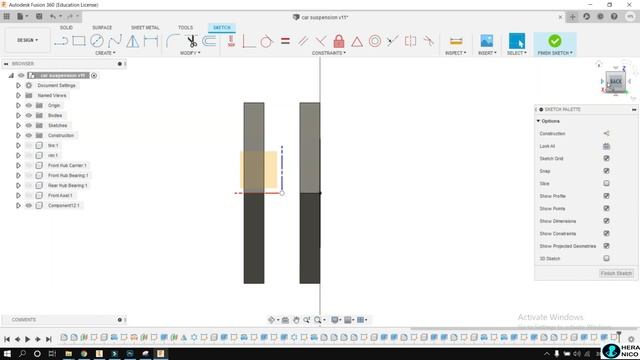This screenshot has height=360, width=640.
Task: Select the Sketch tab
Action: (x=222, y=28)
